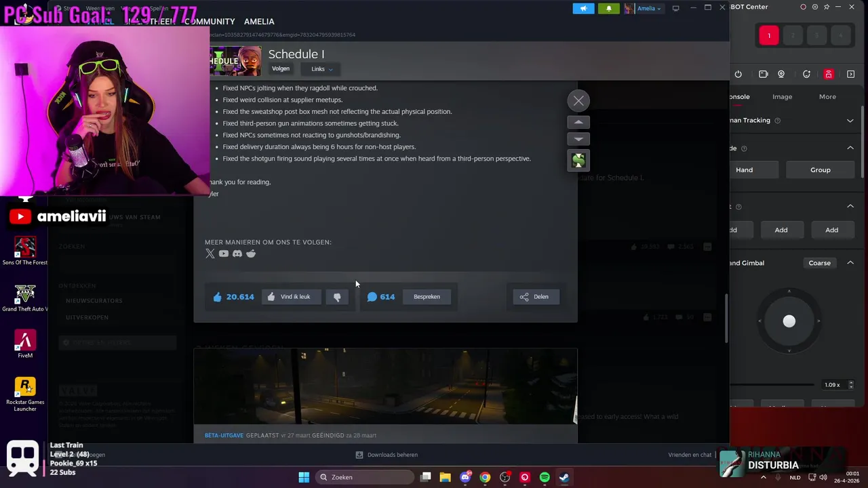Click the OBSBOT panel vertical scrollbar
Screen dimensions: 868x488
click(x=863, y=142)
